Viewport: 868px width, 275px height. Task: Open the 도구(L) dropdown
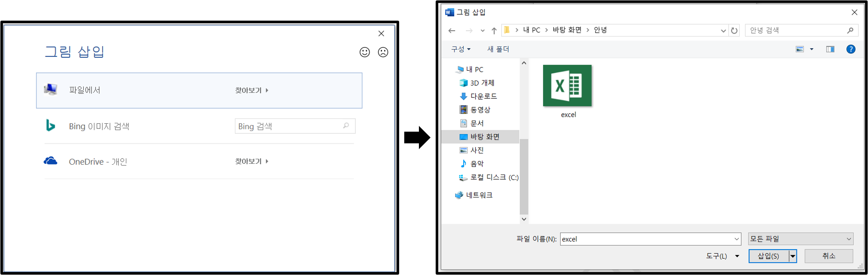(723, 256)
